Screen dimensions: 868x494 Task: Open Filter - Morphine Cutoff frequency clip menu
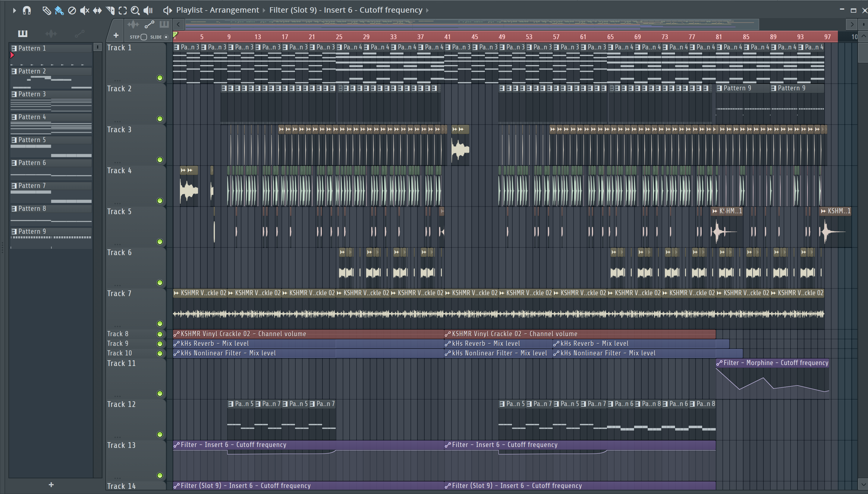[719, 363]
